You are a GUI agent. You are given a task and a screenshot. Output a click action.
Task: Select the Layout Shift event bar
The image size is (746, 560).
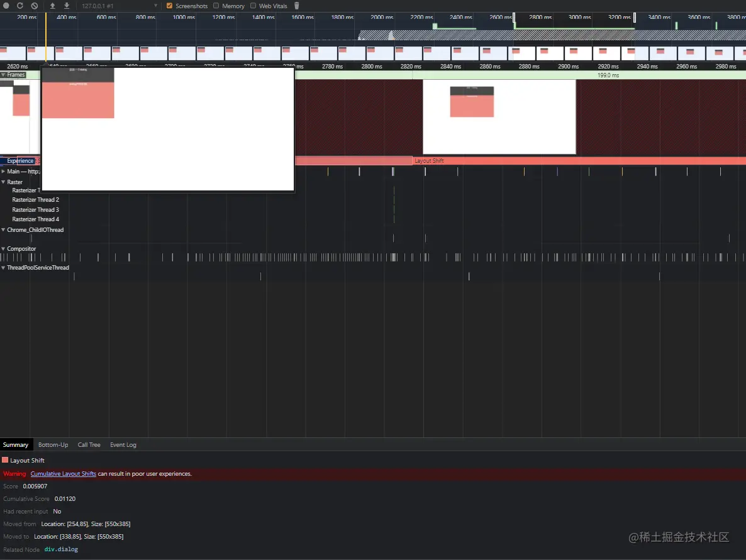point(579,161)
